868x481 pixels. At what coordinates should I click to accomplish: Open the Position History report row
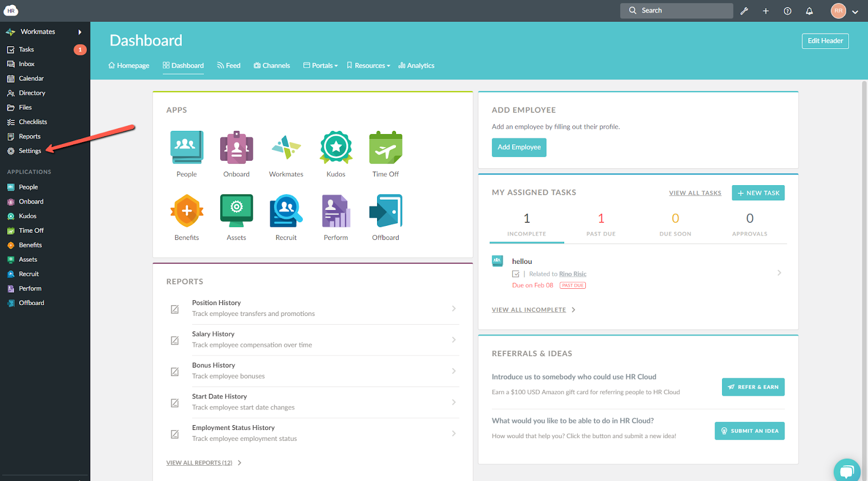point(313,308)
